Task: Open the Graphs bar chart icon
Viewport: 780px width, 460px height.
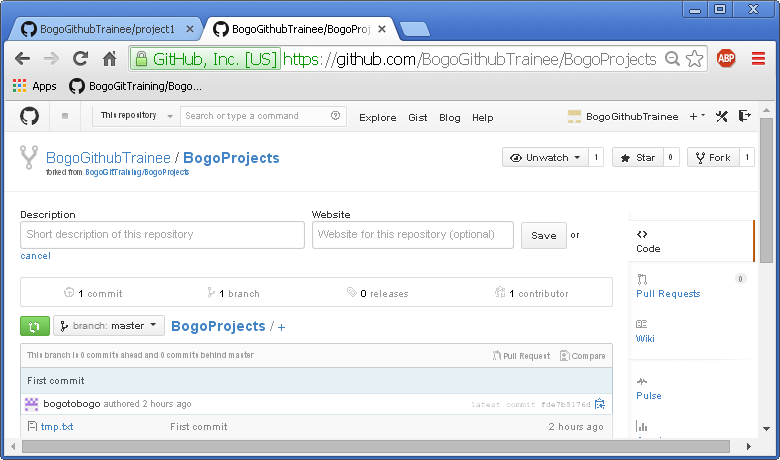Action: coord(642,426)
